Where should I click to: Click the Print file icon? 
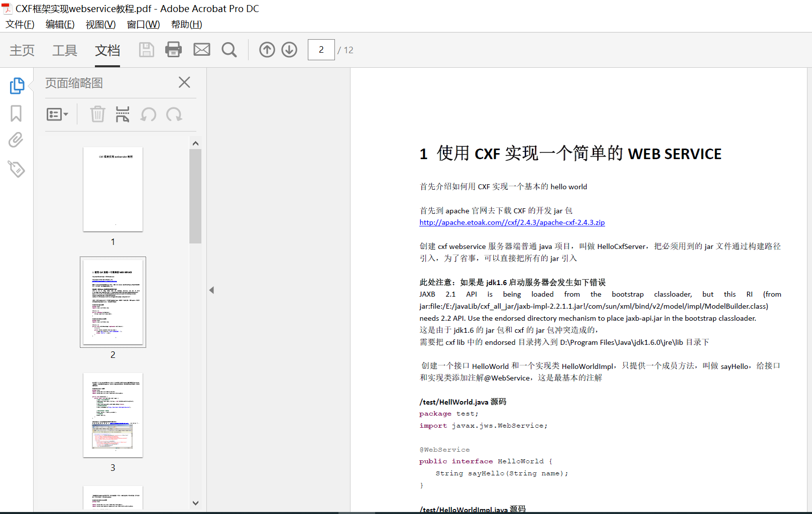[173, 50]
